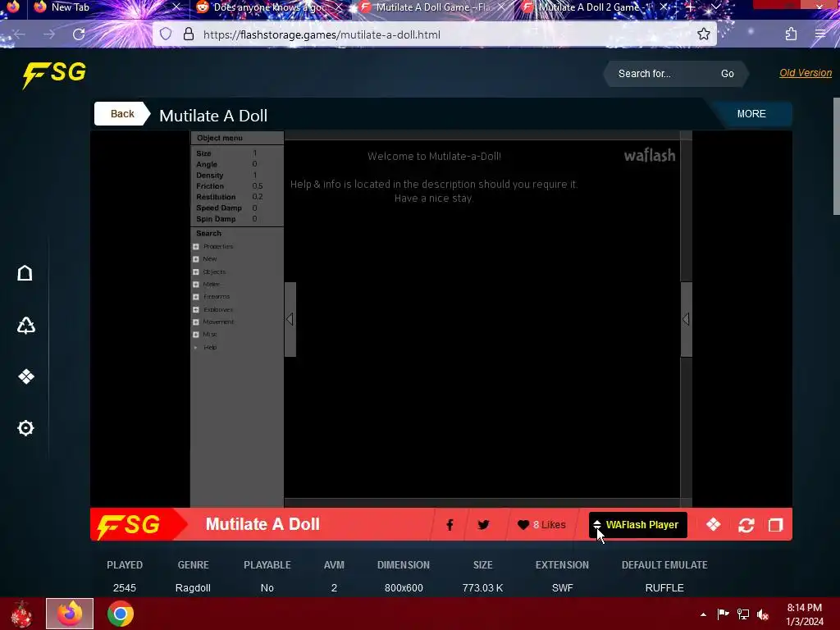Toggle fullscreen with the window icon in the game bar
Viewport: 840px width, 630px height.
(776, 525)
